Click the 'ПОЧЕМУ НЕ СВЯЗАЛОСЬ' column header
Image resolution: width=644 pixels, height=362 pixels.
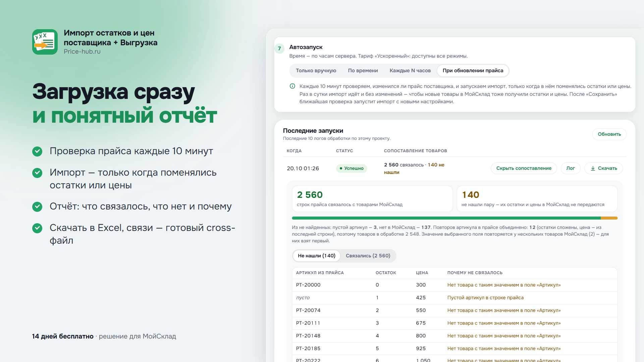click(475, 273)
